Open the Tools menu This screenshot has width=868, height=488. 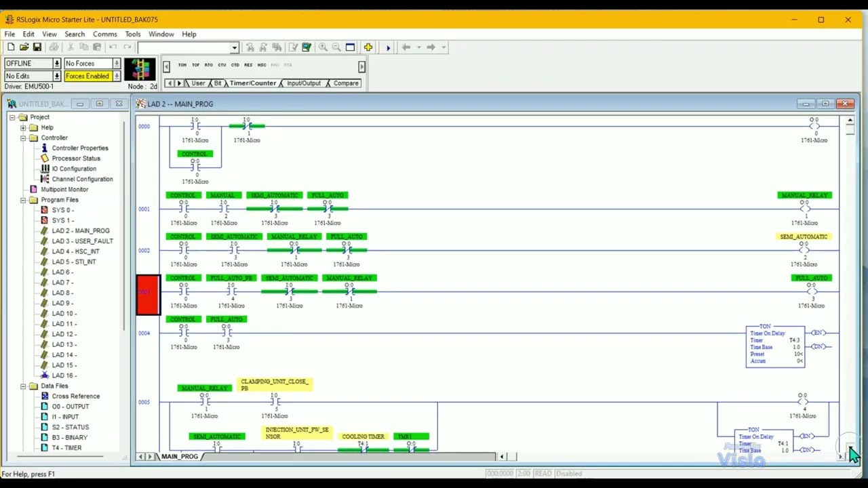tap(133, 34)
